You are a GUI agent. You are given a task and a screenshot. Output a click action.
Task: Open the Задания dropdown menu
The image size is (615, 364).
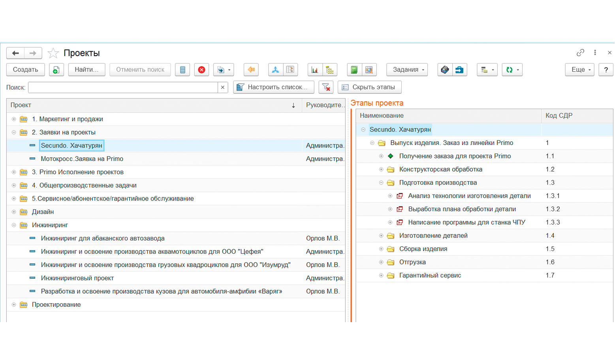(407, 70)
